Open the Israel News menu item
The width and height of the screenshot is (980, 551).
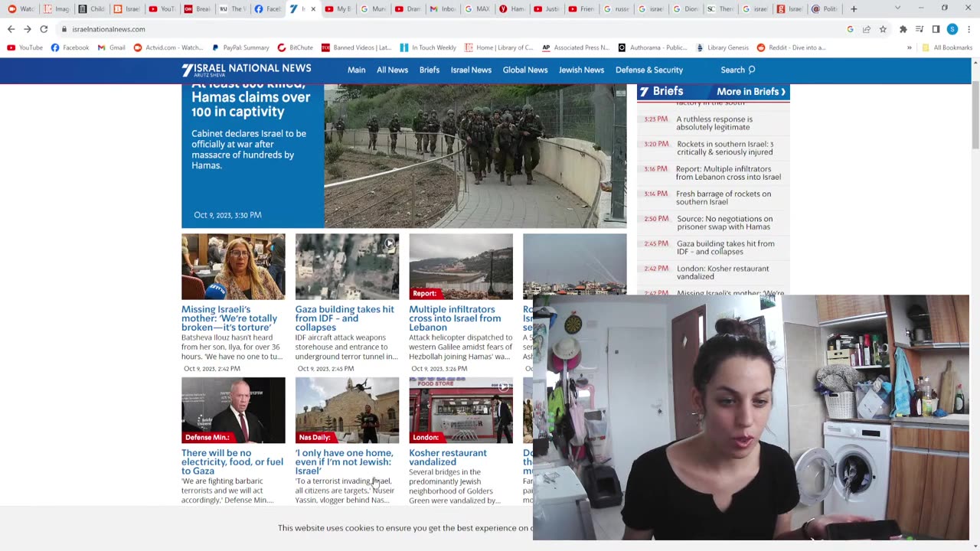point(471,70)
